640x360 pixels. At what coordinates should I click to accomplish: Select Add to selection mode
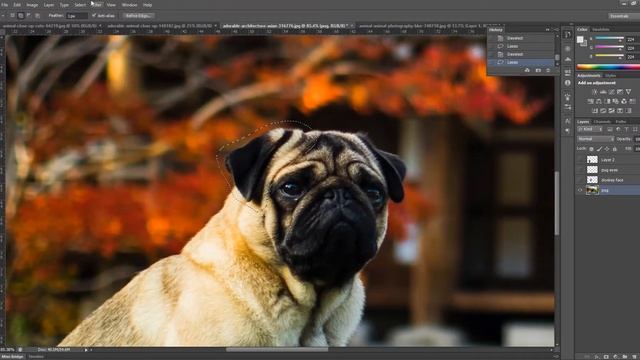click(x=21, y=16)
